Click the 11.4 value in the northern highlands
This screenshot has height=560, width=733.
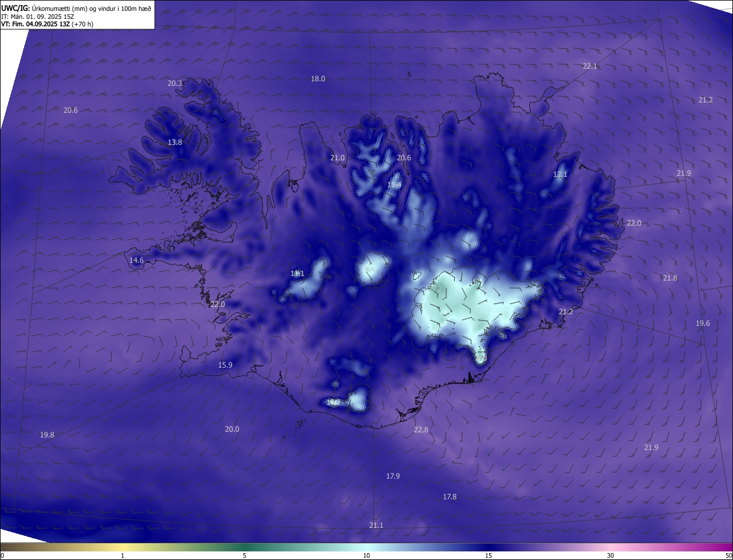click(x=394, y=185)
